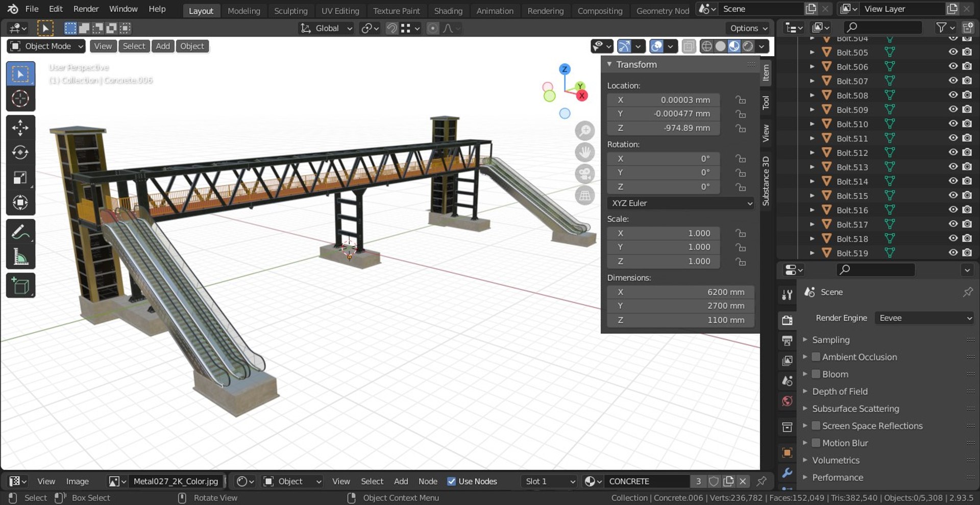Open the XYZ Euler rotation mode dropdown
This screenshot has width=980, height=505.
click(680, 203)
